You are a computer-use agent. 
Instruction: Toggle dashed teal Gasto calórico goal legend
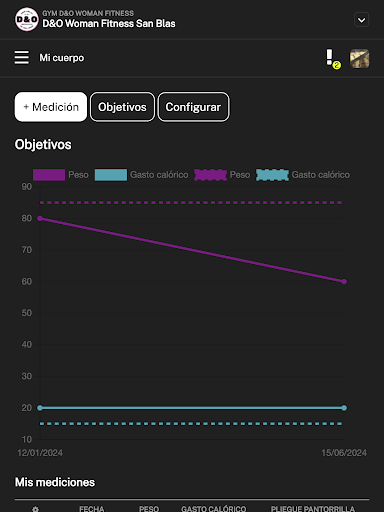click(303, 175)
